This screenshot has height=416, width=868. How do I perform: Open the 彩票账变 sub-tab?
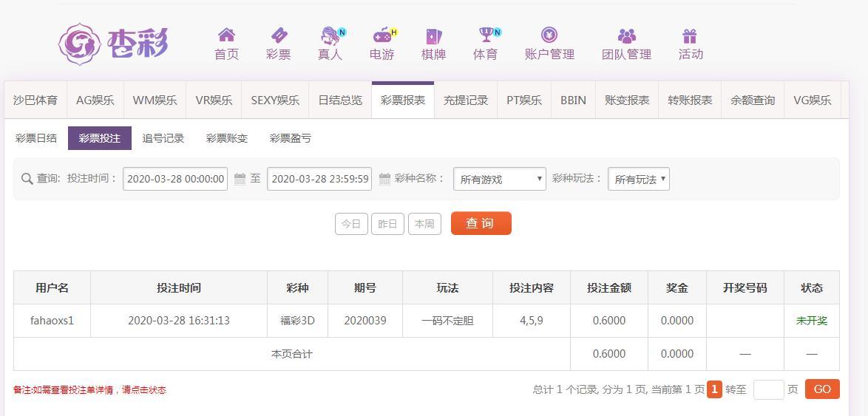(x=227, y=138)
